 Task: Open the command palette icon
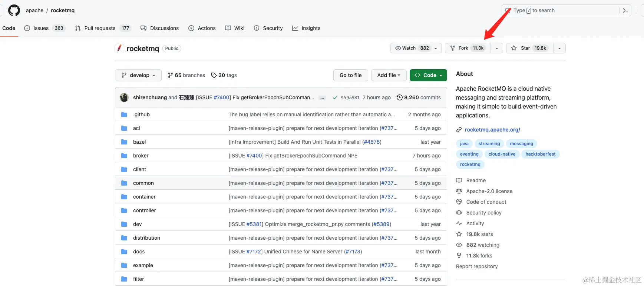click(x=625, y=10)
